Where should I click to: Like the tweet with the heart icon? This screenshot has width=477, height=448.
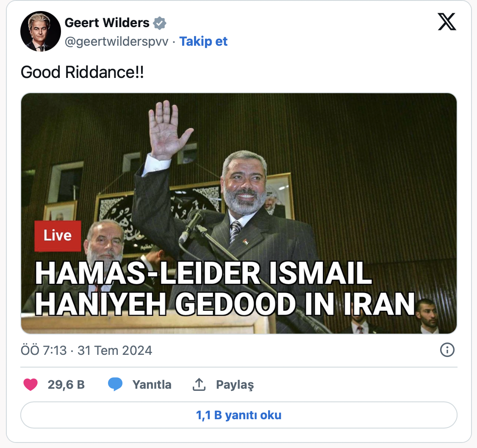[31, 384]
